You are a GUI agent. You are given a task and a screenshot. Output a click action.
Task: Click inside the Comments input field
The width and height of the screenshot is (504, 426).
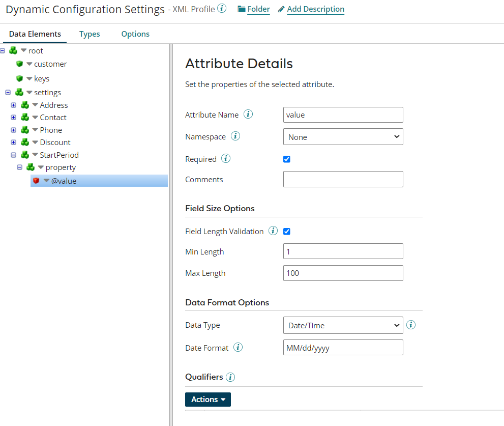click(343, 179)
